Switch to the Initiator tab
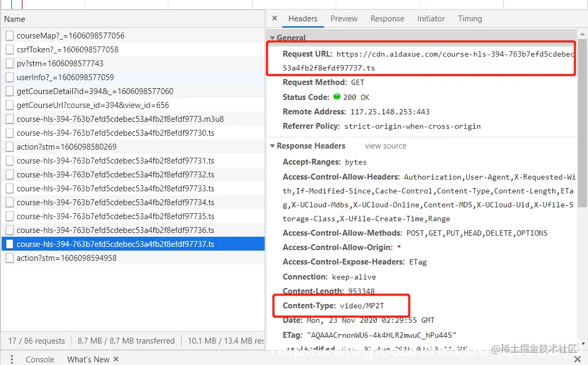This screenshot has height=365, width=588. click(x=431, y=19)
